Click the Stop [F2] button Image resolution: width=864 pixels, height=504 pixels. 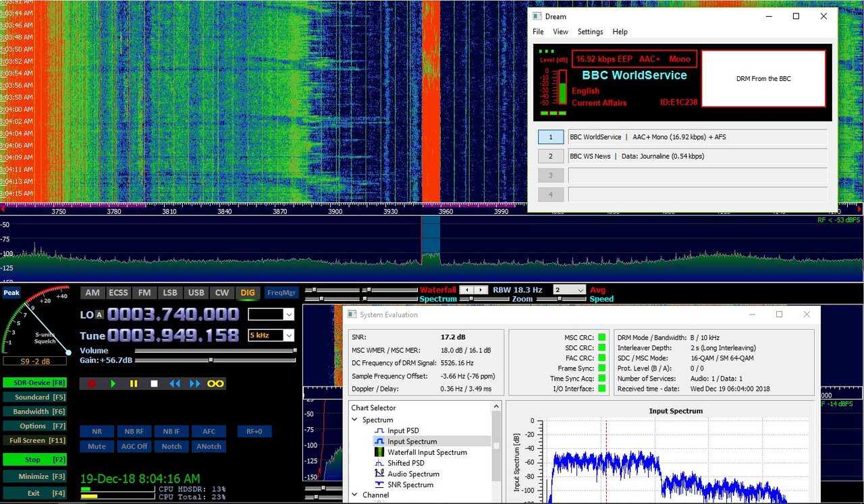(x=35, y=459)
